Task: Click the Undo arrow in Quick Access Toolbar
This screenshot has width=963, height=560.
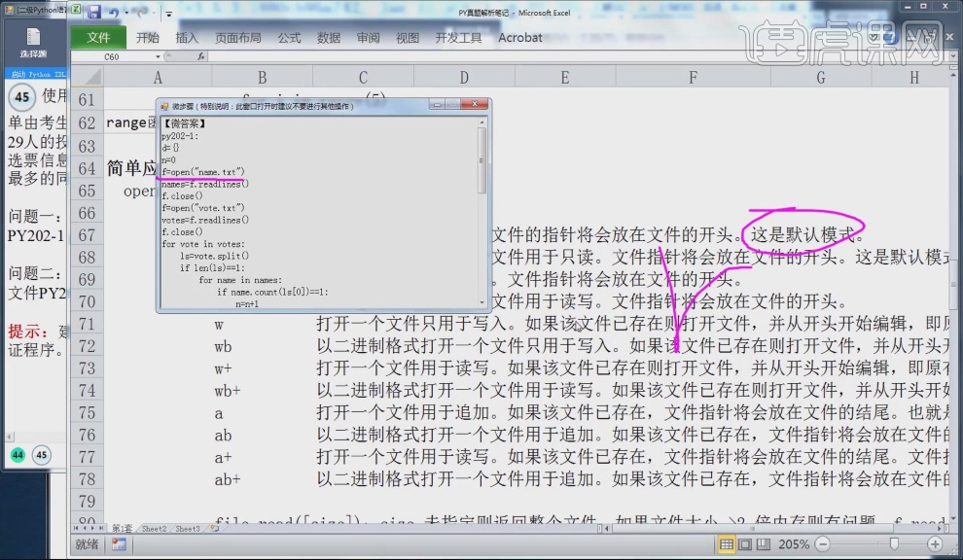Action: 114,13
